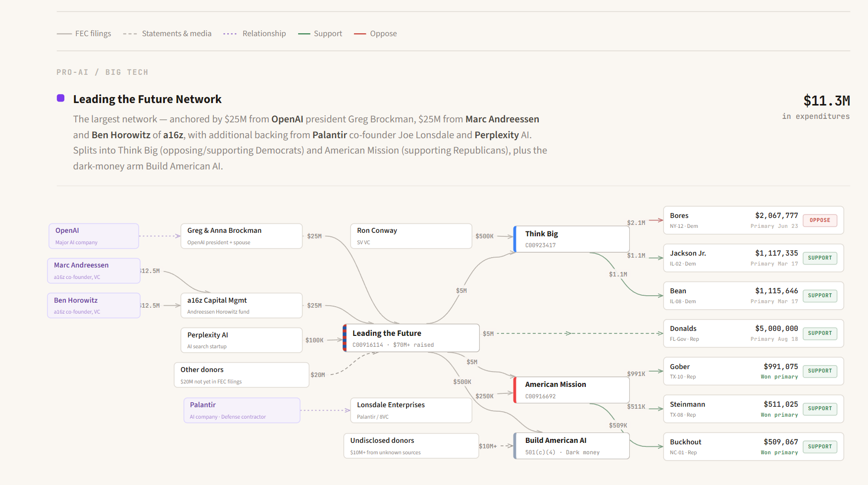Click the Perplexity AI donor card
This screenshot has height=485, width=868.
[241, 340]
